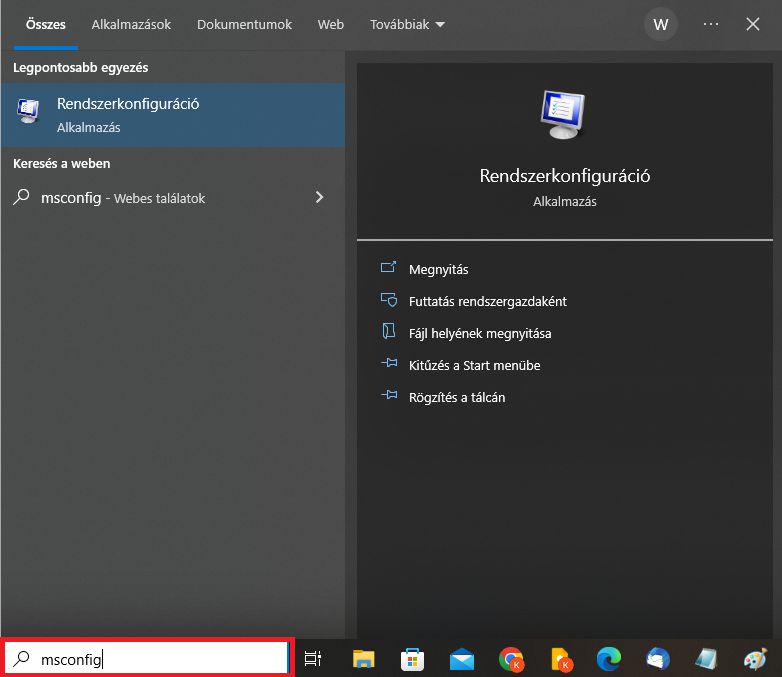The height and width of the screenshot is (677, 782).
Task: Click the W user account avatar
Action: tap(660, 24)
